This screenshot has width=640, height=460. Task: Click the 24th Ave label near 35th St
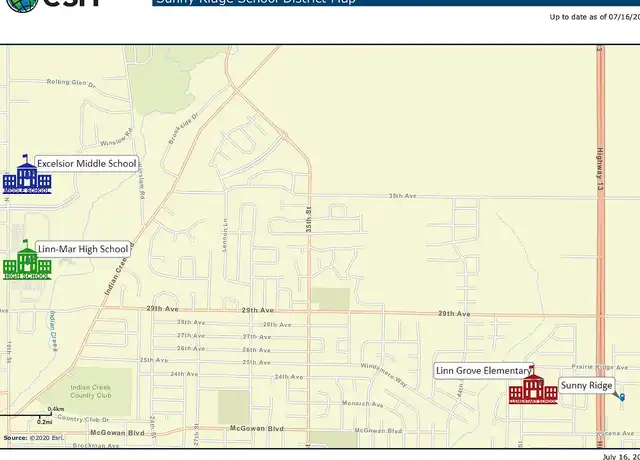(289, 377)
